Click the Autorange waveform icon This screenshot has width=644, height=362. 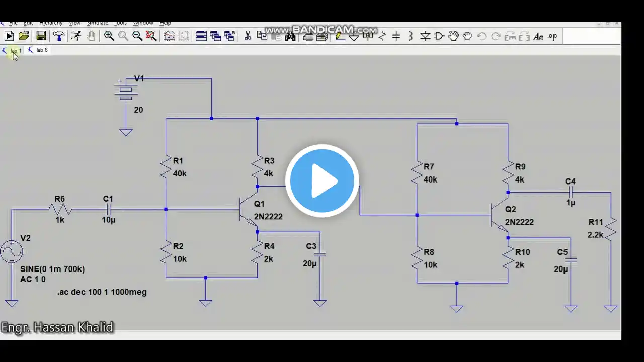coord(169,36)
